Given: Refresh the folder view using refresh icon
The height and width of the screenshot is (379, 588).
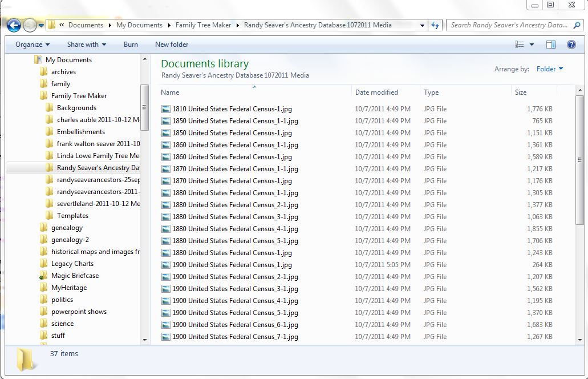Looking at the screenshot, I should pos(435,25).
